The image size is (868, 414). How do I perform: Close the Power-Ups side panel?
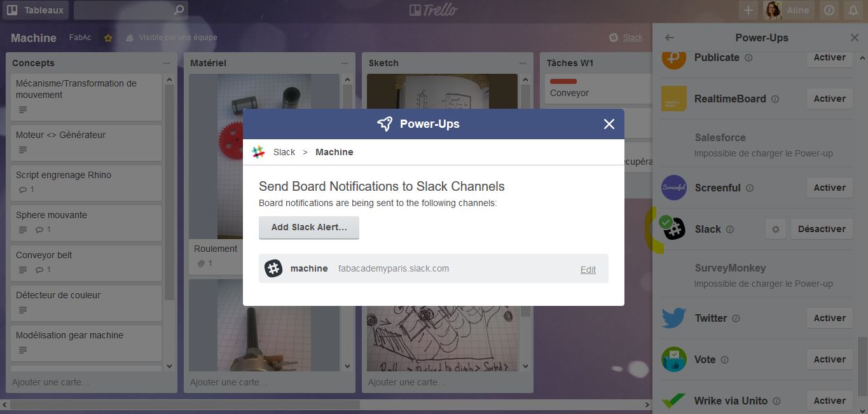[855, 38]
